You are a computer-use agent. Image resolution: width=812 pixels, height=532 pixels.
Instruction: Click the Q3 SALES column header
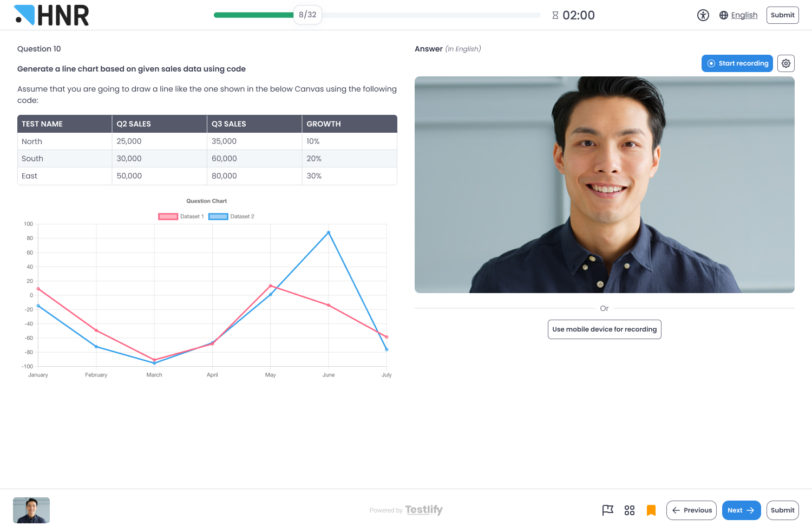(x=254, y=124)
